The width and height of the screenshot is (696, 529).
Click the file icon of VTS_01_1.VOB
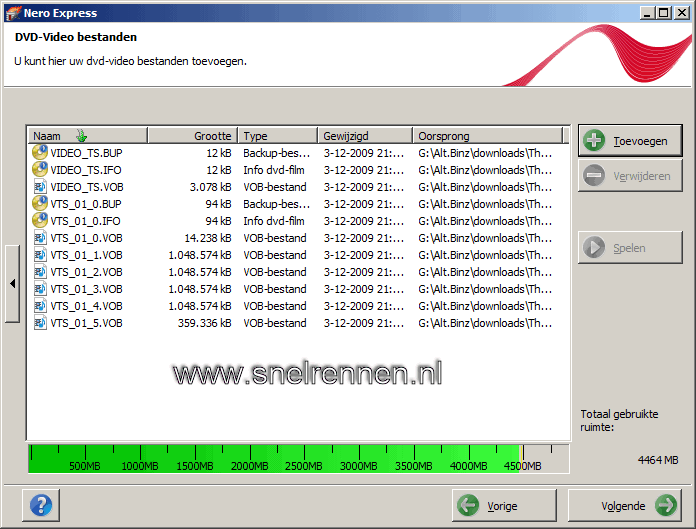click(x=40, y=255)
